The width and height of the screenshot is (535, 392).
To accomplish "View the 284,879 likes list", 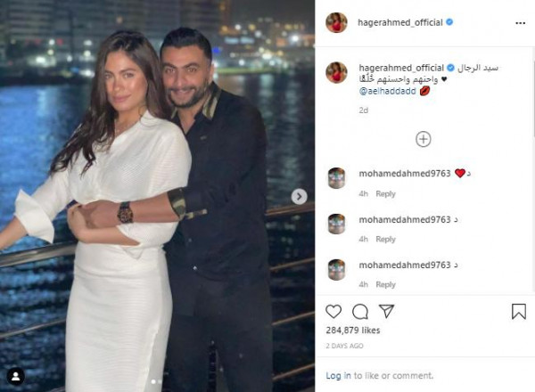I will (x=353, y=331).
